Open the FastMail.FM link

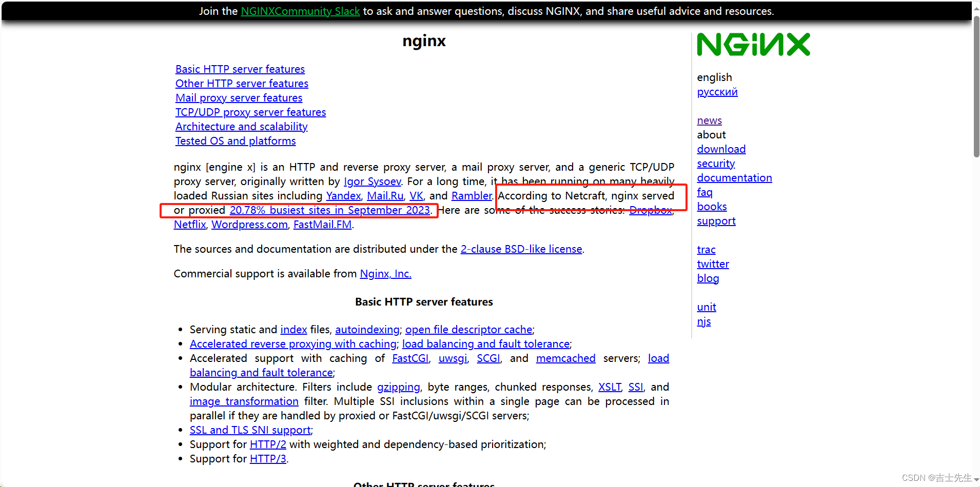(322, 225)
